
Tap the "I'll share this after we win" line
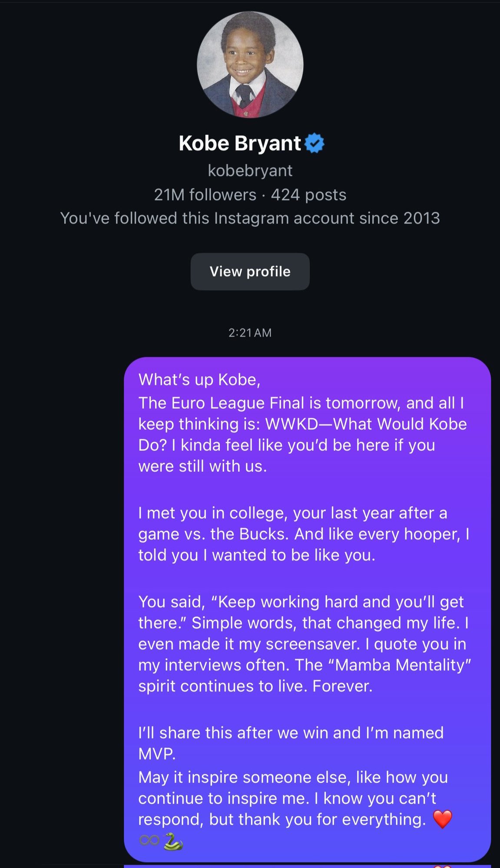point(291,733)
